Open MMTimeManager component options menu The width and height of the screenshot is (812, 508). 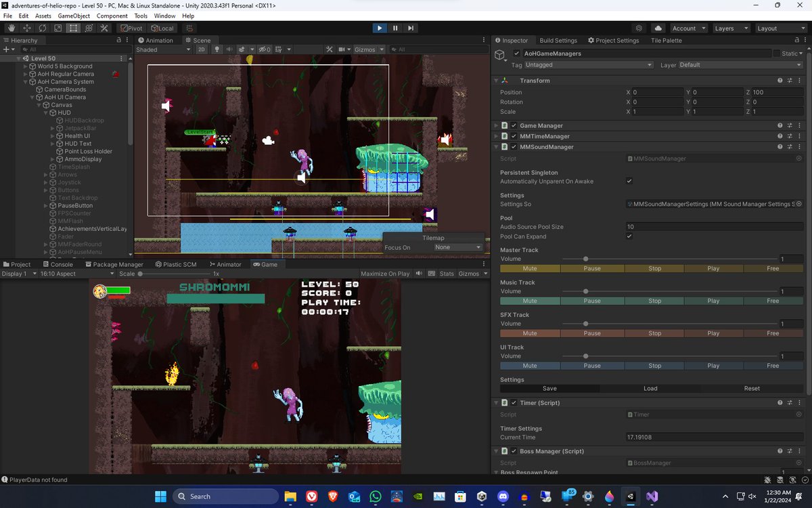pyautogui.click(x=799, y=136)
